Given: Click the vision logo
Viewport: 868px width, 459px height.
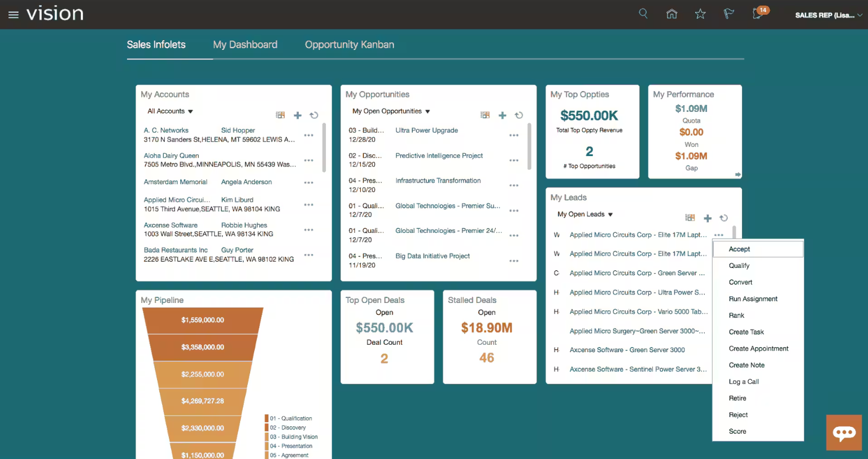Looking at the screenshot, I should [x=55, y=14].
